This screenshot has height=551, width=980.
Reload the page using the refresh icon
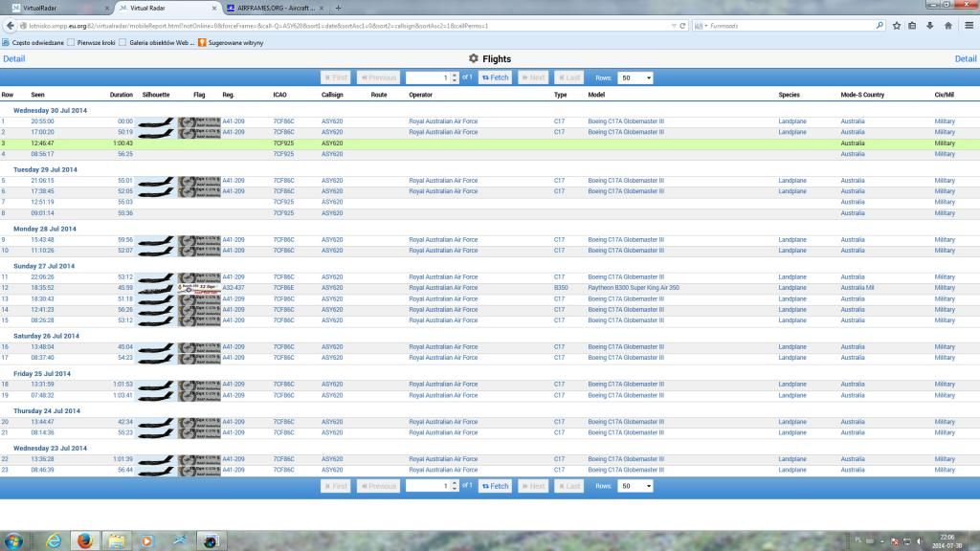click(682, 26)
